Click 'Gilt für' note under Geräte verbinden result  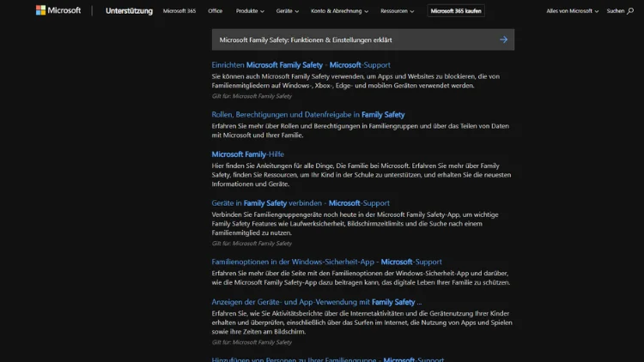tap(252, 244)
